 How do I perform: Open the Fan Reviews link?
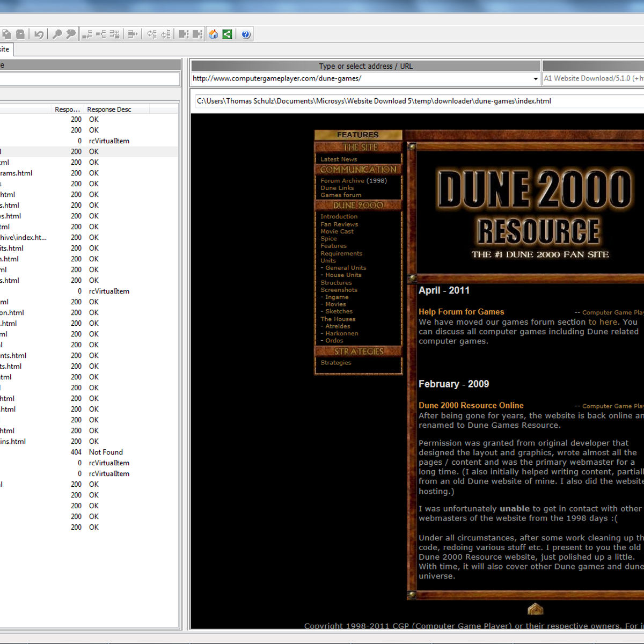pyautogui.click(x=339, y=224)
